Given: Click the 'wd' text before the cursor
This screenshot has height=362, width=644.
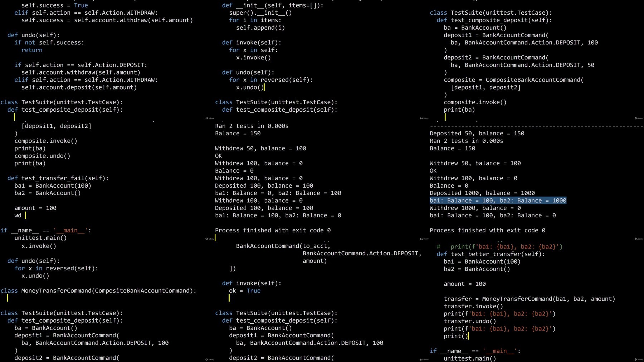Looking at the screenshot, I should pyautogui.click(x=18, y=216).
